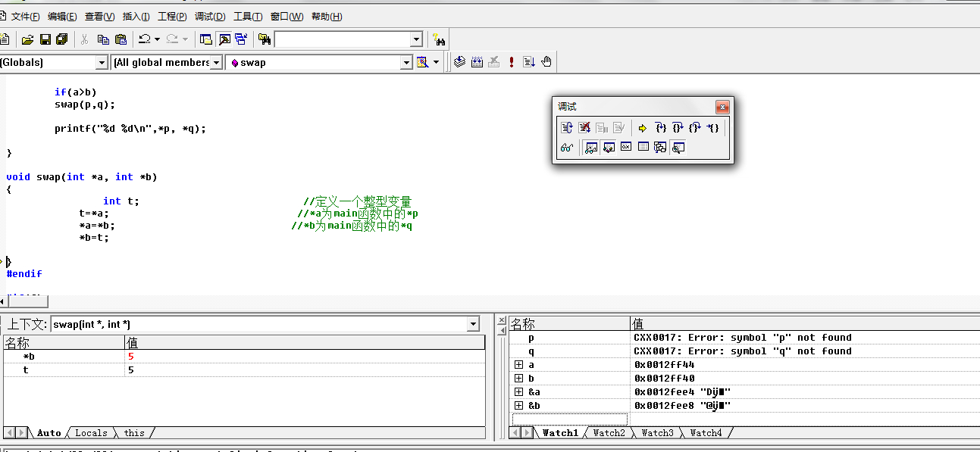
Task: Click the value 0x0012ff44 in Watch1
Action: tap(665, 365)
